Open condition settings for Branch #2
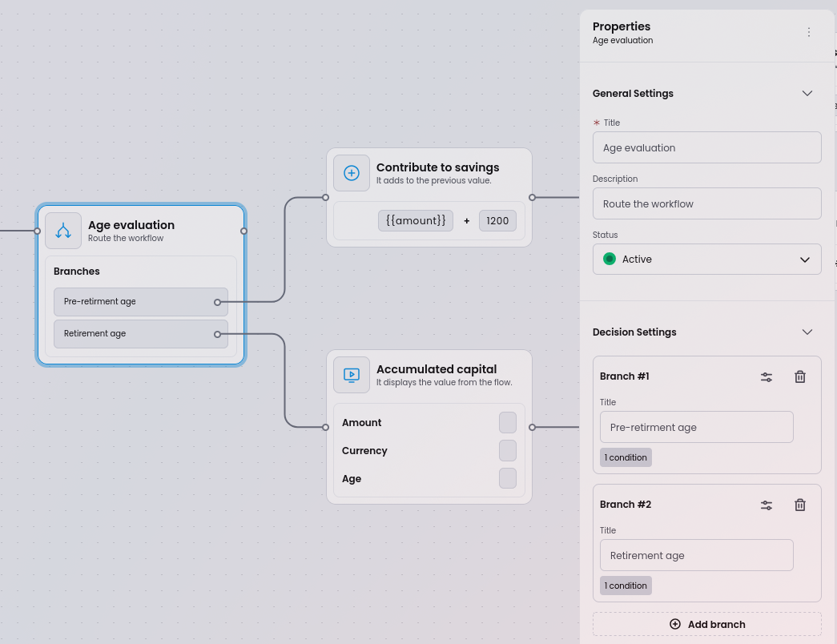 [x=767, y=505]
